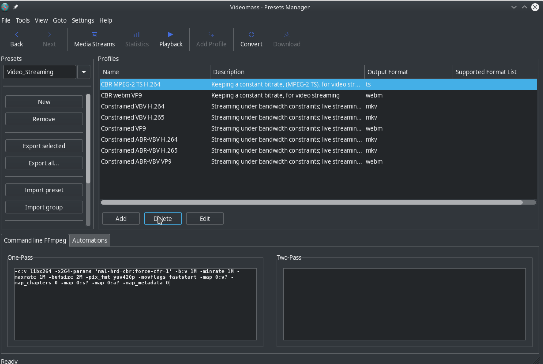The width and height of the screenshot is (543, 364).
Task: Open the Goto menu
Action: [60, 20]
